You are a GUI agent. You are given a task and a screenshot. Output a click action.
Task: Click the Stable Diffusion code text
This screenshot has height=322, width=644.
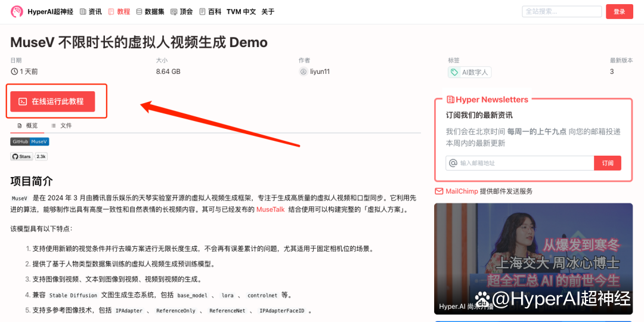[73, 295]
